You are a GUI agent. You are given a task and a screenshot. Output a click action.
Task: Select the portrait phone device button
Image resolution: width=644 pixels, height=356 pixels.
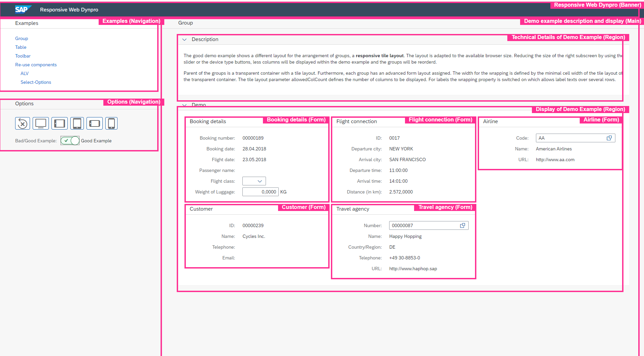tap(111, 123)
